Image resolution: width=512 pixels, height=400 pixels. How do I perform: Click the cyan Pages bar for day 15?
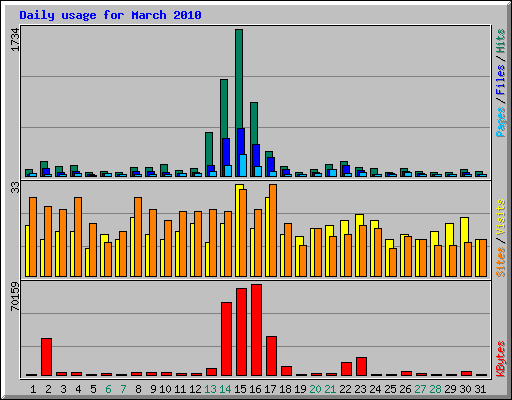[243, 165]
